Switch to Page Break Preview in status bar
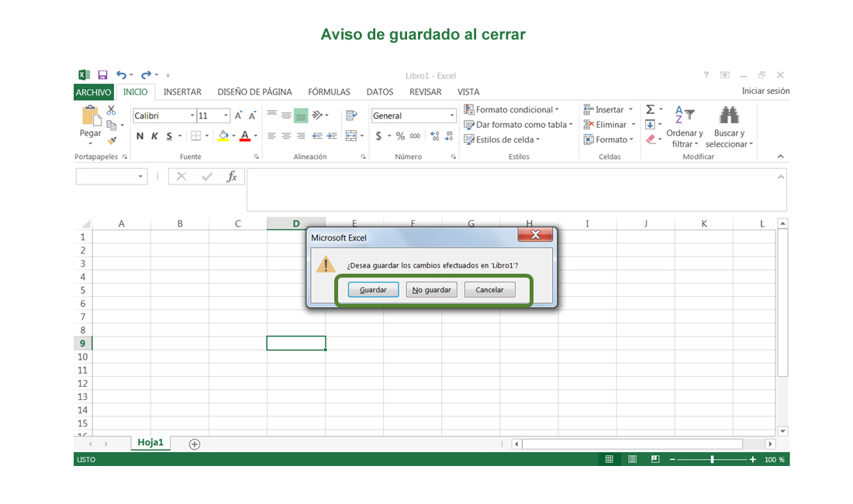This screenshot has width=853, height=504. point(655,460)
